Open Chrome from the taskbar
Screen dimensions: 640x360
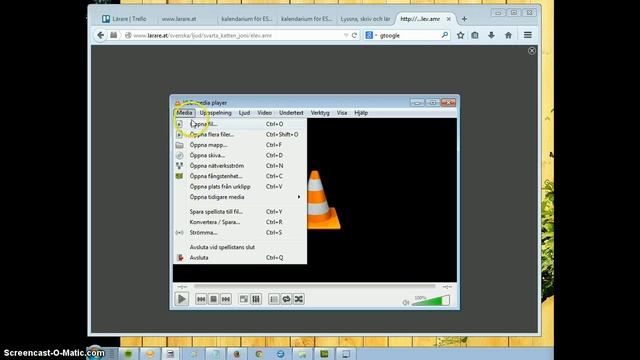point(259,354)
